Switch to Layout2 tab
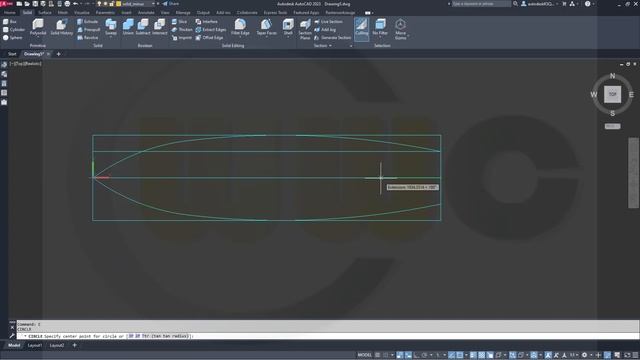The width and height of the screenshot is (640, 360). coord(57,345)
